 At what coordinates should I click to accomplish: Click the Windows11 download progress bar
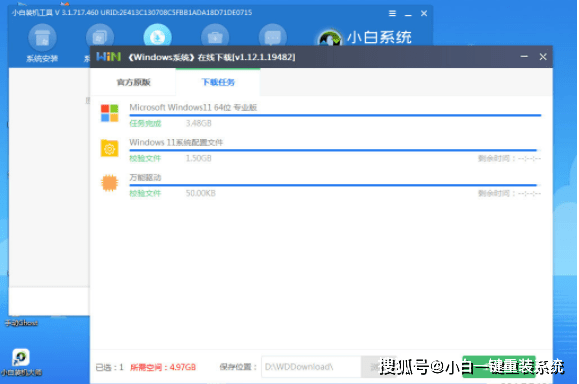335,116
